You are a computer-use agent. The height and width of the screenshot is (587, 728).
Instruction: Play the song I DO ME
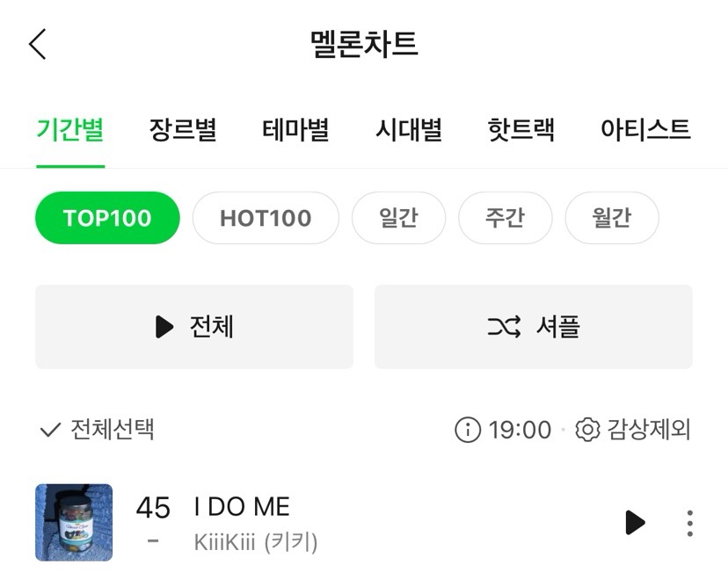635,523
